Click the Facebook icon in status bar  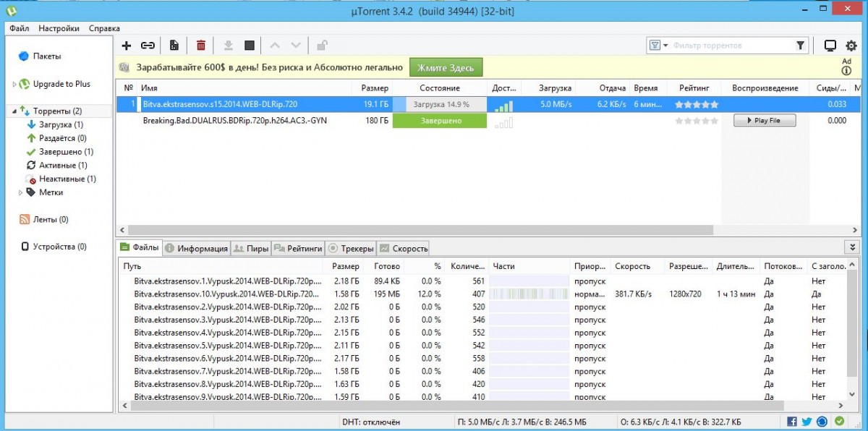click(x=792, y=422)
